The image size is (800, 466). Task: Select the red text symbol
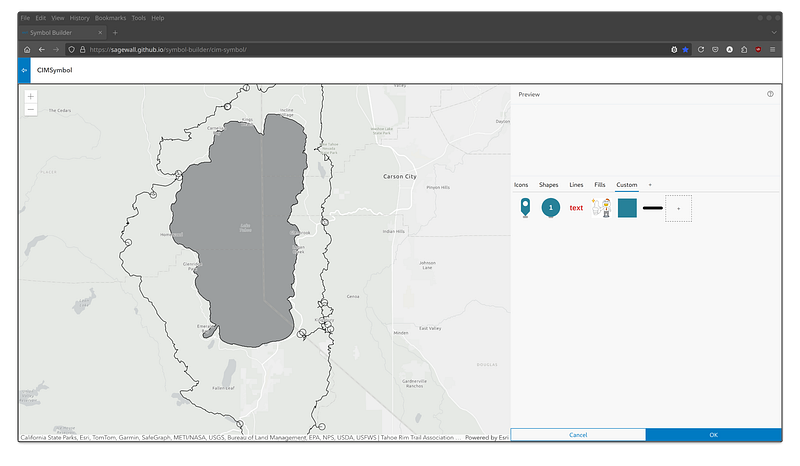576,208
